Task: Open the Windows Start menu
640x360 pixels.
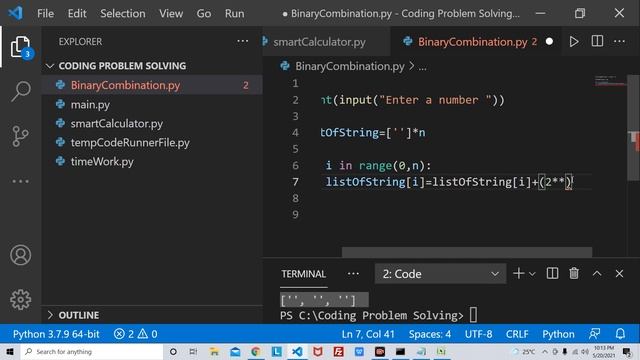Action: [10, 351]
